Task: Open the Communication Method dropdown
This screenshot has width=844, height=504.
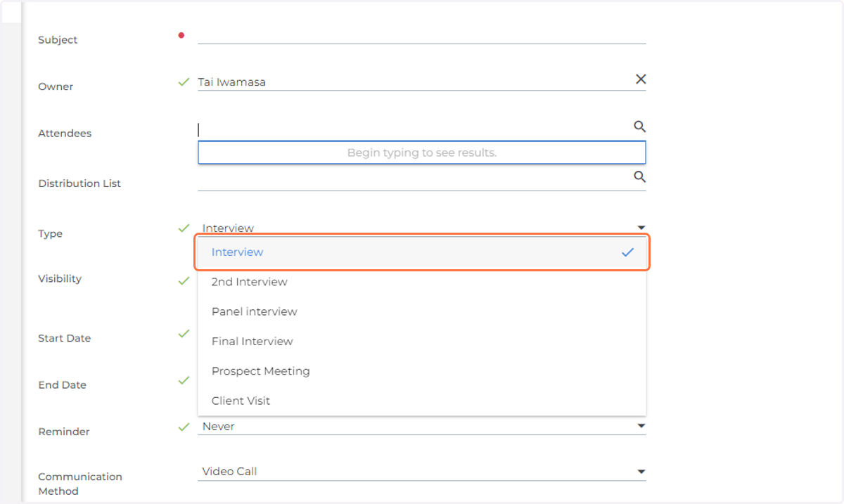Action: point(422,472)
